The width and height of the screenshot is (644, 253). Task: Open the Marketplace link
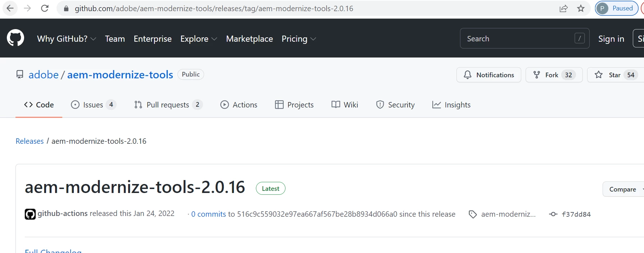pos(249,39)
